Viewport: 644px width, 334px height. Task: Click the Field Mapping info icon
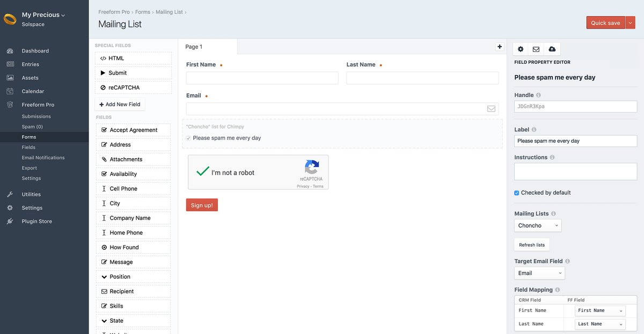click(557, 290)
